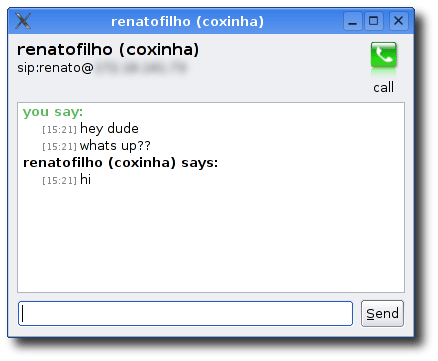Maximize the chat window
Viewport: 438px width, 361px height.
[x=374, y=21]
